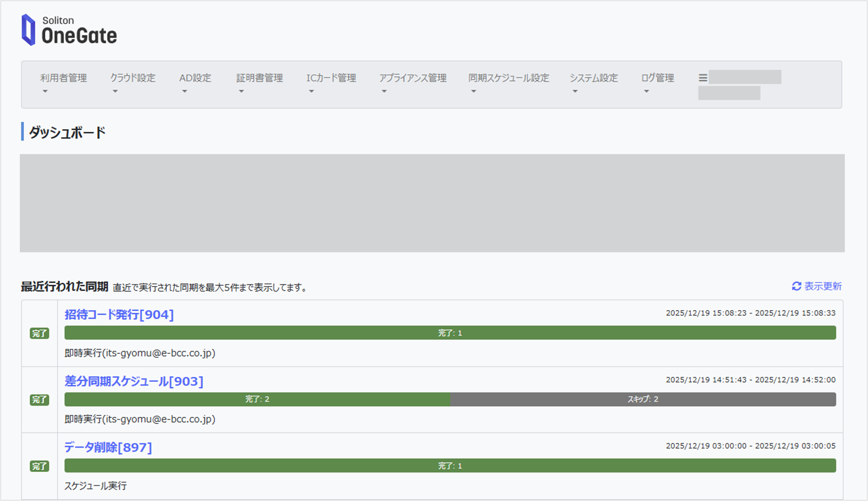Viewport: 868px width, 501px height.
Task: Click the hamburger menu icon
Action: click(x=702, y=78)
